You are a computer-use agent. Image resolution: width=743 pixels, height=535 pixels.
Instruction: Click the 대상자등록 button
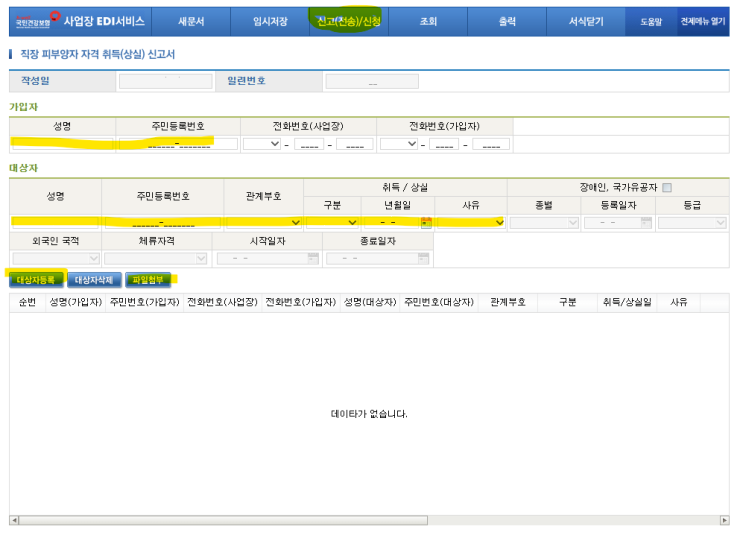point(36,280)
